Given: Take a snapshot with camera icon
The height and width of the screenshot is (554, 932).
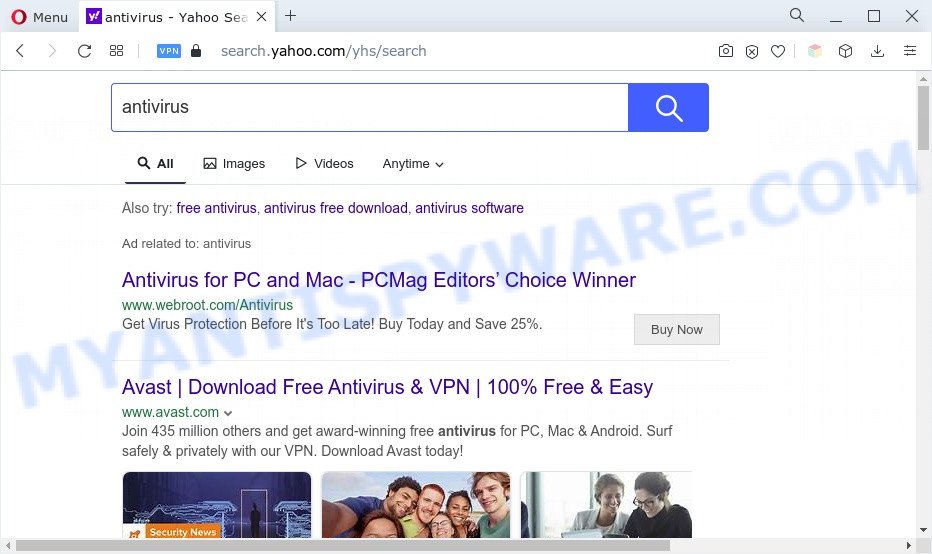Looking at the screenshot, I should coord(725,51).
